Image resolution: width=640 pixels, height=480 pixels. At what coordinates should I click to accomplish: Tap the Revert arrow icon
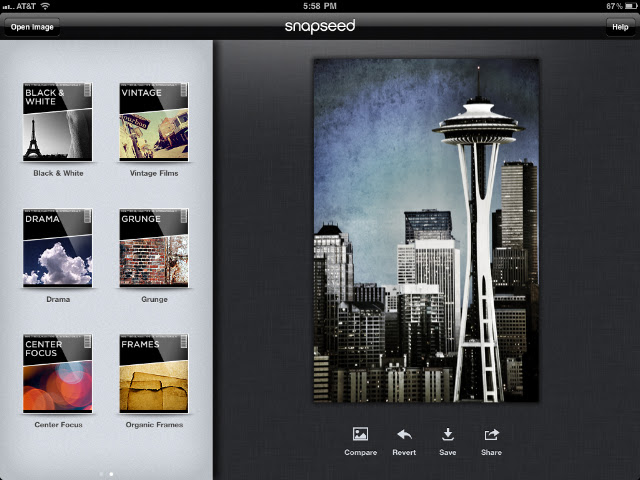[x=404, y=434]
